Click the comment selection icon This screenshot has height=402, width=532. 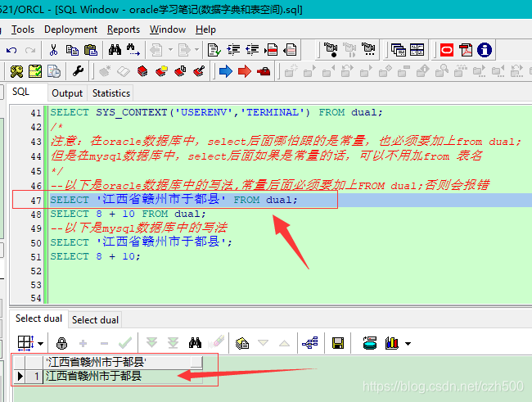tap(271, 50)
